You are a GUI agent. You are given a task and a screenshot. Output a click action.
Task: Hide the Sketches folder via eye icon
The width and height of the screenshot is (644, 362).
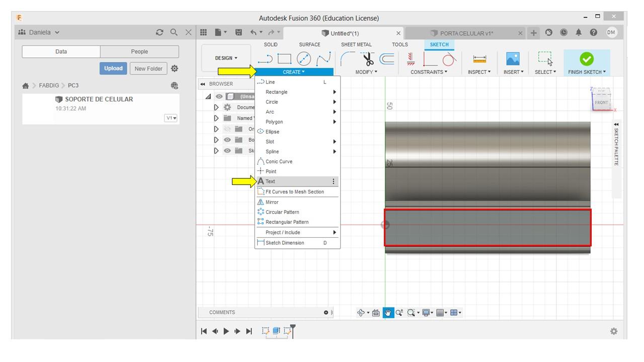coord(227,150)
